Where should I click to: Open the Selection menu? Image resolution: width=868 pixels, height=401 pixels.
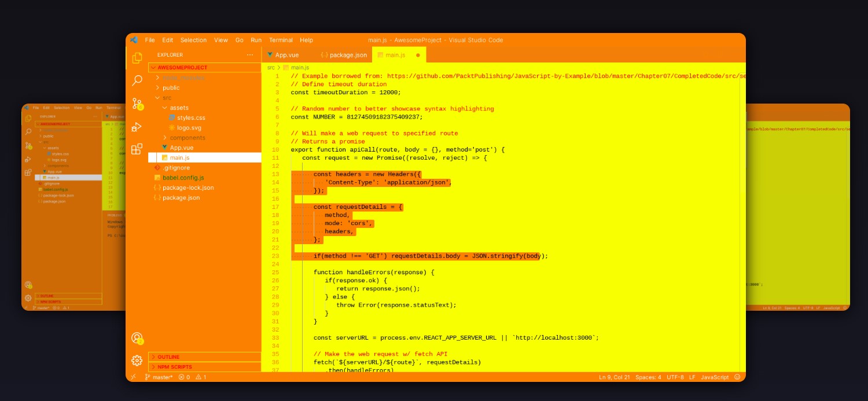click(193, 40)
